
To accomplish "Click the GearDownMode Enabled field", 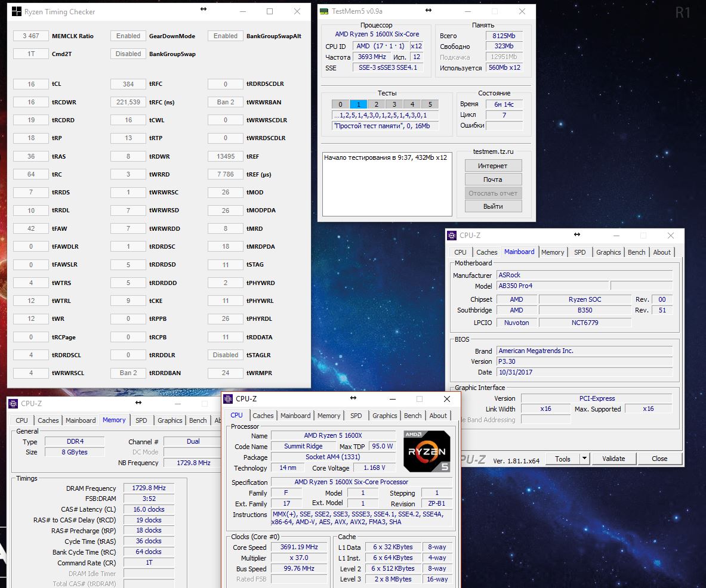I will pos(128,36).
